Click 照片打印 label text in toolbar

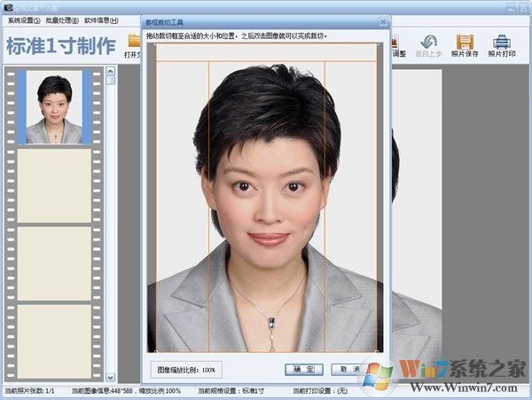tap(502, 54)
